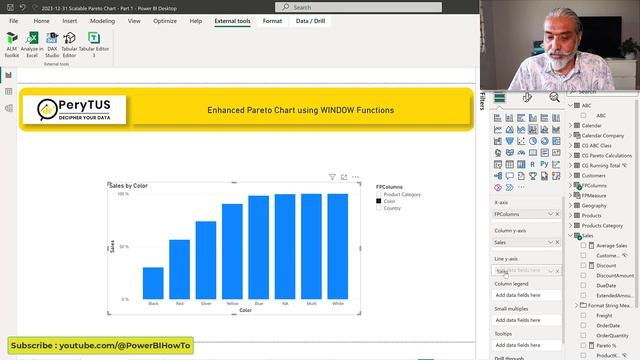The image size is (640, 360).
Task: Open Sales Column y-axis field dropdown
Action: (550, 242)
